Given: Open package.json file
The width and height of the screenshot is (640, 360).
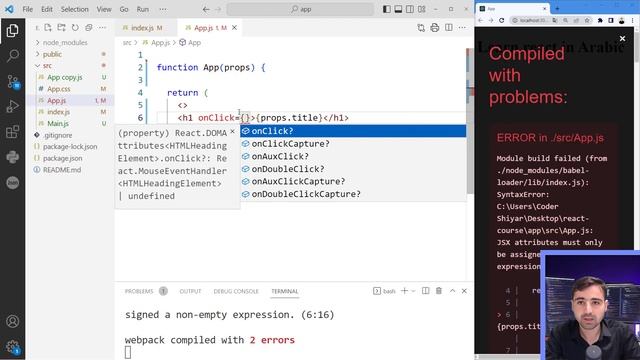Looking at the screenshot, I should coord(62,158).
